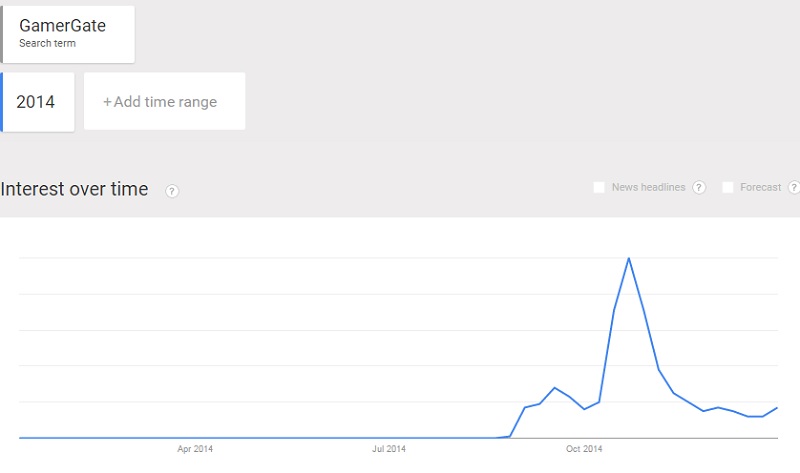Click the help icon beside Interest over time
Image resolution: width=800 pixels, height=473 pixels.
172,191
